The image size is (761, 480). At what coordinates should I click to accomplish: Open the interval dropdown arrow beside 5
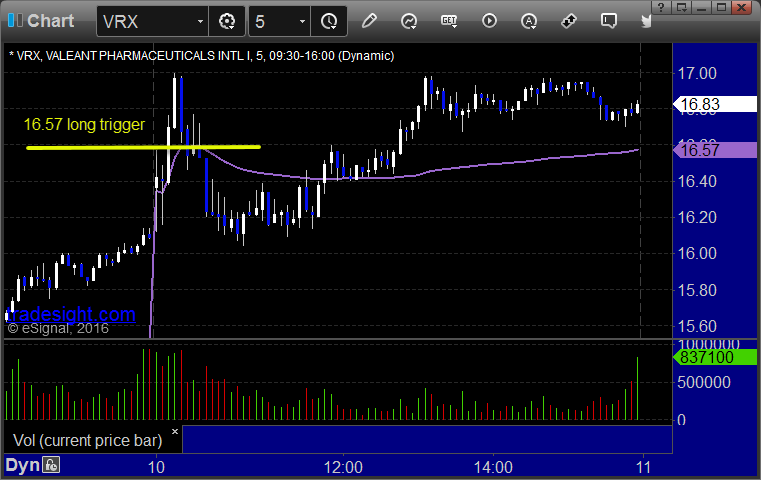[x=302, y=21]
